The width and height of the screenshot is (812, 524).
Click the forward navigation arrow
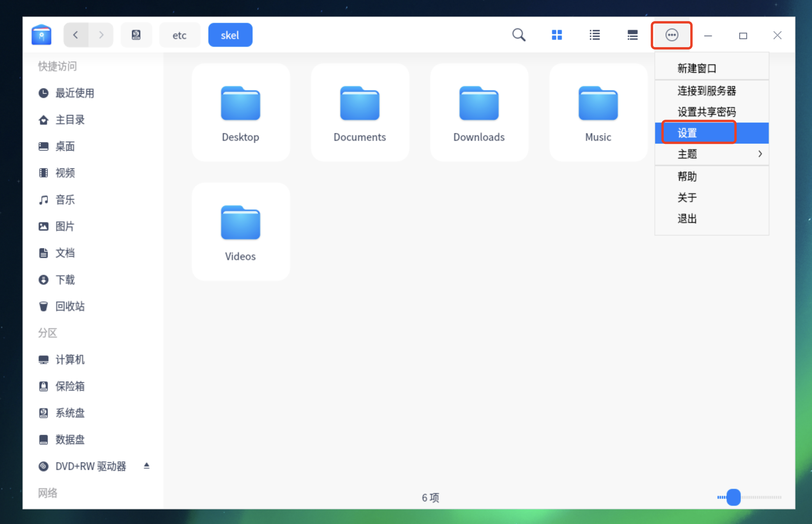tap(101, 35)
